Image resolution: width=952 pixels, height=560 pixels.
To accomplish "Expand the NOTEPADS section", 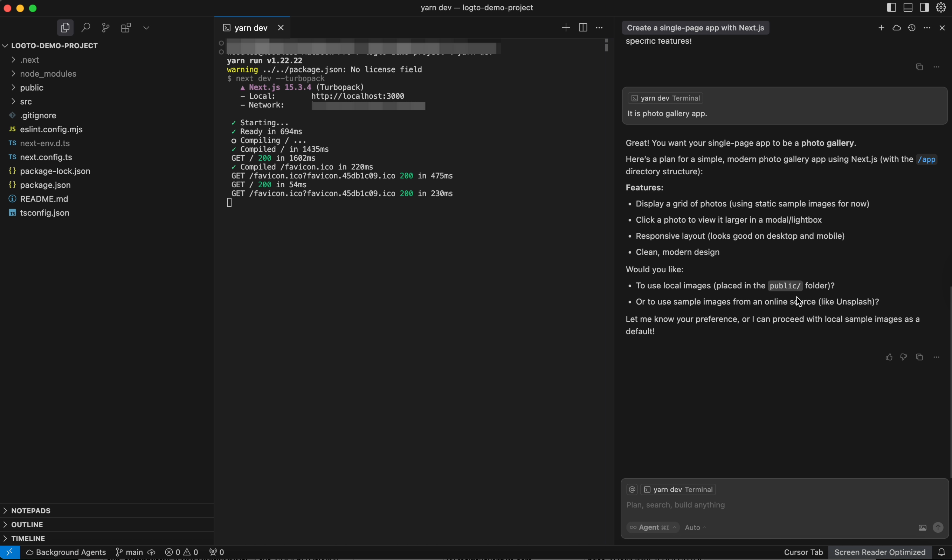I will 107,511.
